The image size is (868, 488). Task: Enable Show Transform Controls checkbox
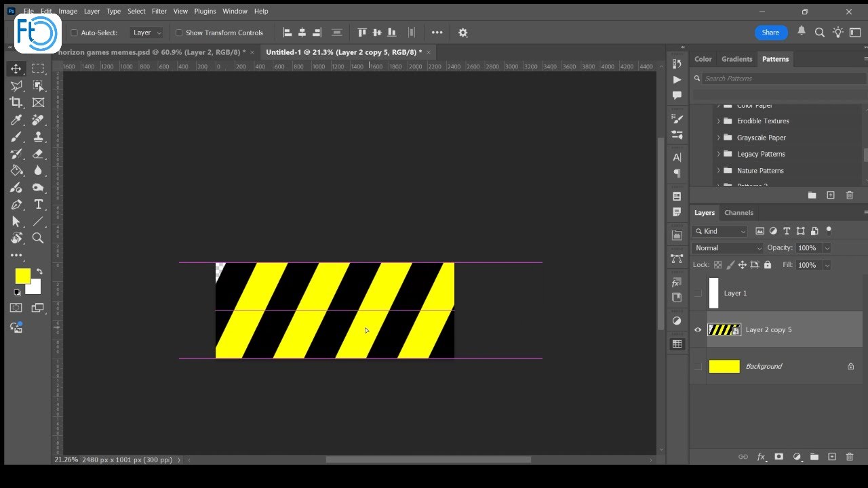pyautogui.click(x=179, y=33)
